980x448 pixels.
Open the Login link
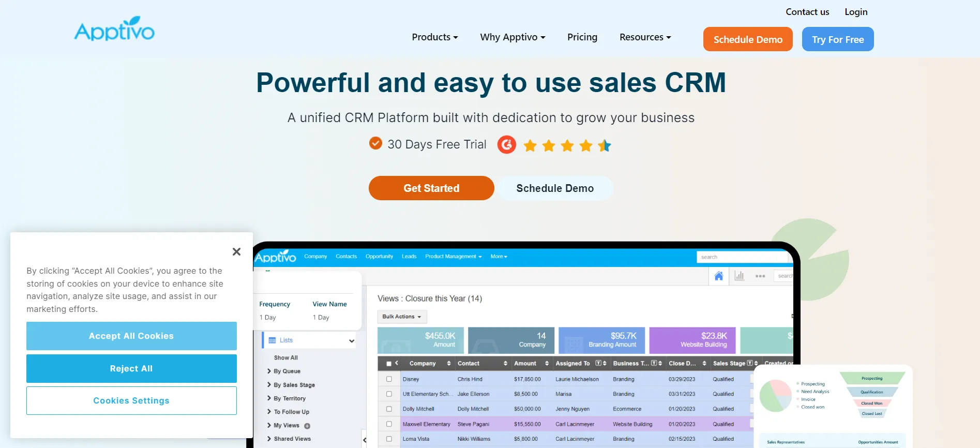856,12
